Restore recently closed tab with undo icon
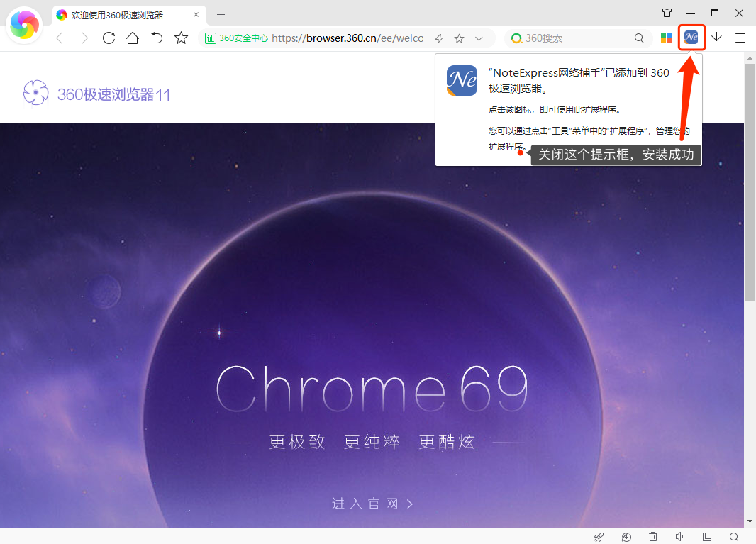756x544 pixels. (x=157, y=38)
